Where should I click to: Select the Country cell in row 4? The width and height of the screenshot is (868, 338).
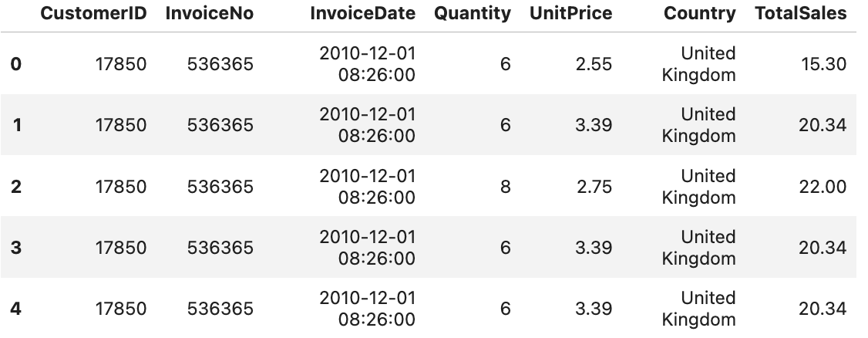point(698,309)
